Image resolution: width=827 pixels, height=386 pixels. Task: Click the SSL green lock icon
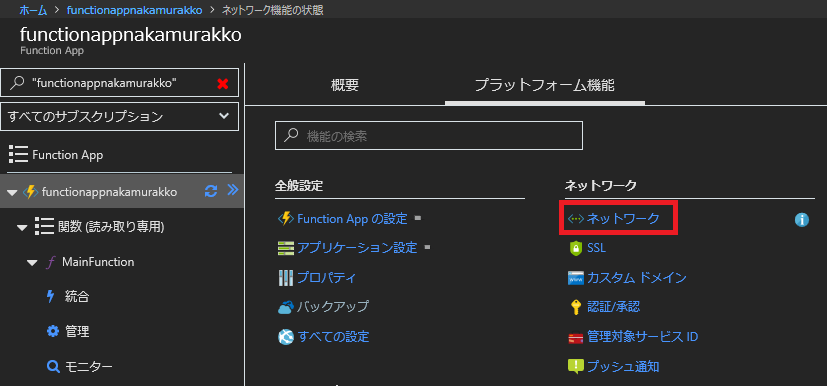pos(575,248)
